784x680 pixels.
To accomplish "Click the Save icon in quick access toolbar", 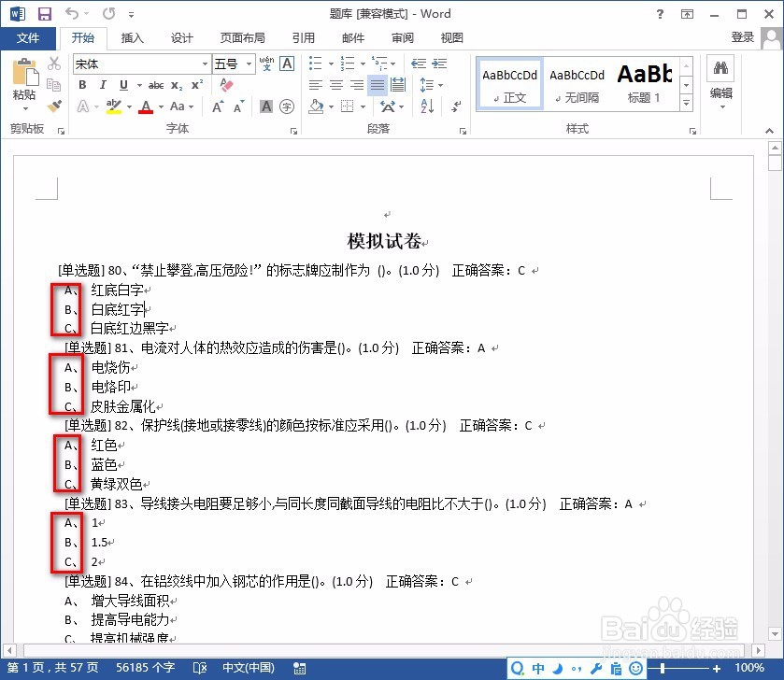I will click(45, 13).
